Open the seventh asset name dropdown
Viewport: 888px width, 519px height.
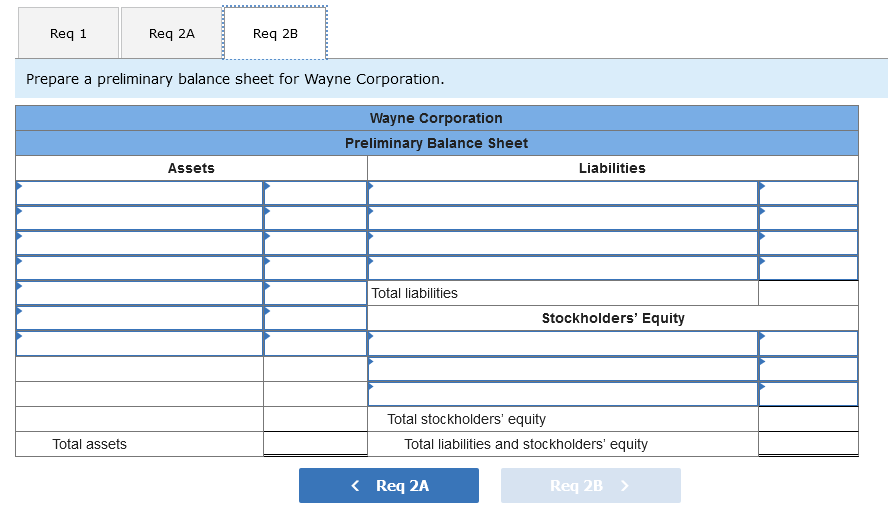point(139,343)
